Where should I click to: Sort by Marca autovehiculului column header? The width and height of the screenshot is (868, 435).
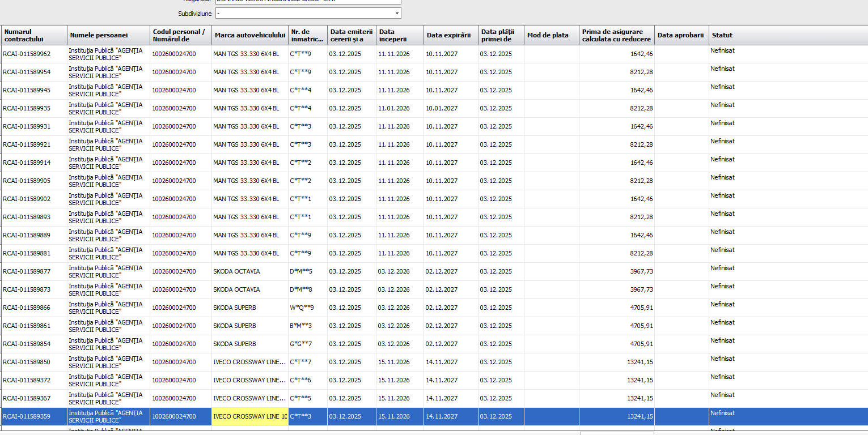pos(249,35)
